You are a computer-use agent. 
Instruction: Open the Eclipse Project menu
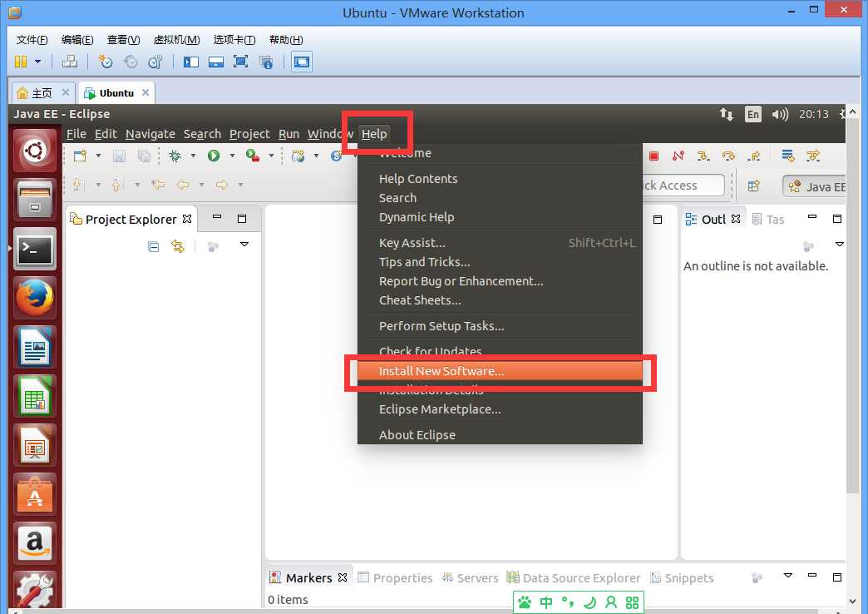(x=249, y=134)
